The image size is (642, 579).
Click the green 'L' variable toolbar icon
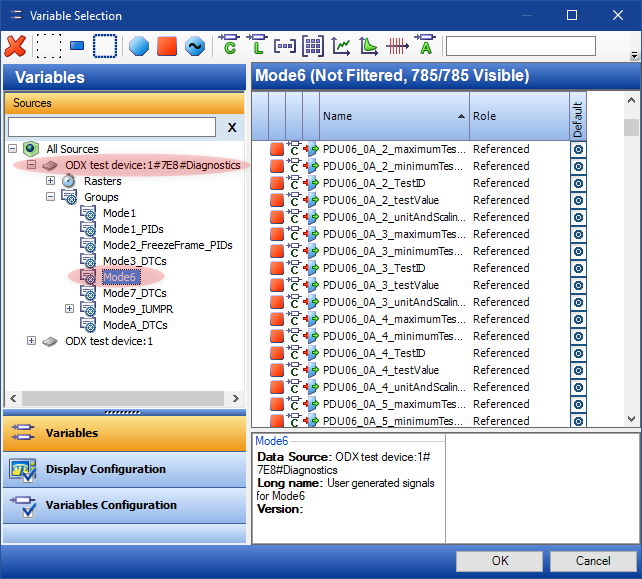point(257,46)
